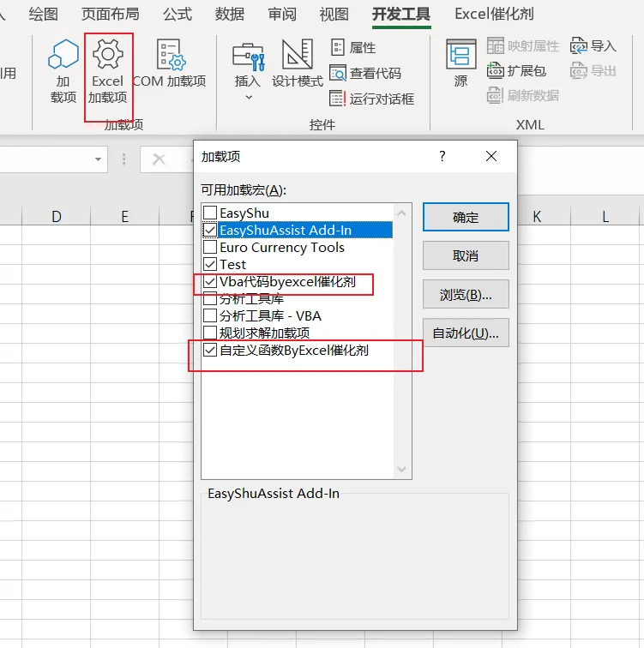This screenshot has height=648, width=644.
Task: Click 查看代码 view code
Action: [x=365, y=73]
